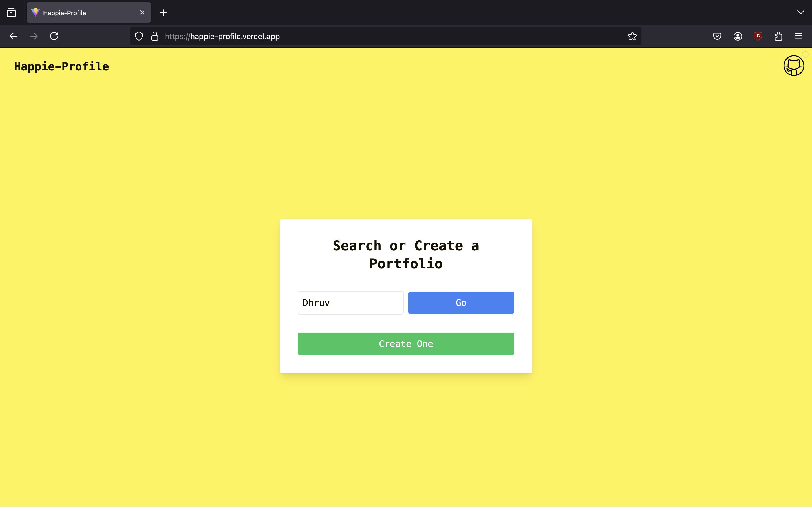Open Firefox View in tab bar
The width and height of the screenshot is (812, 507).
11,13
